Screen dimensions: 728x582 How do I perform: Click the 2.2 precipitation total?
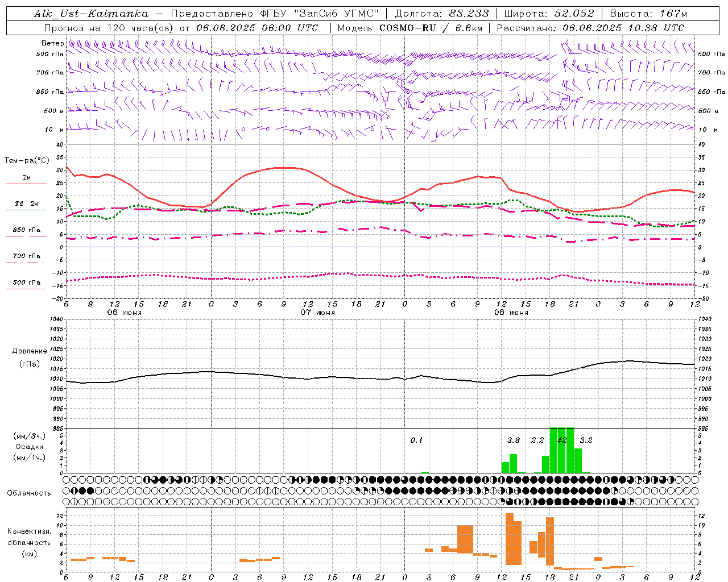click(537, 440)
